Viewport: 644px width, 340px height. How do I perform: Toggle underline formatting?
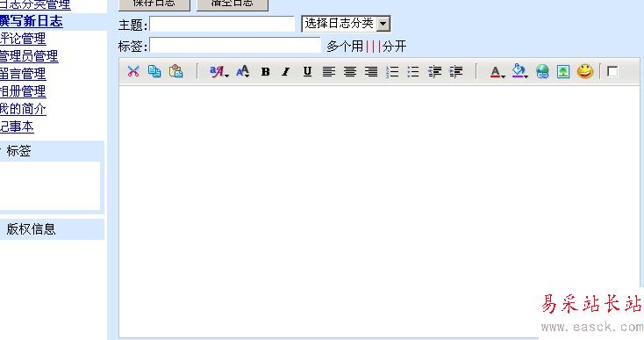tap(307, 71)
